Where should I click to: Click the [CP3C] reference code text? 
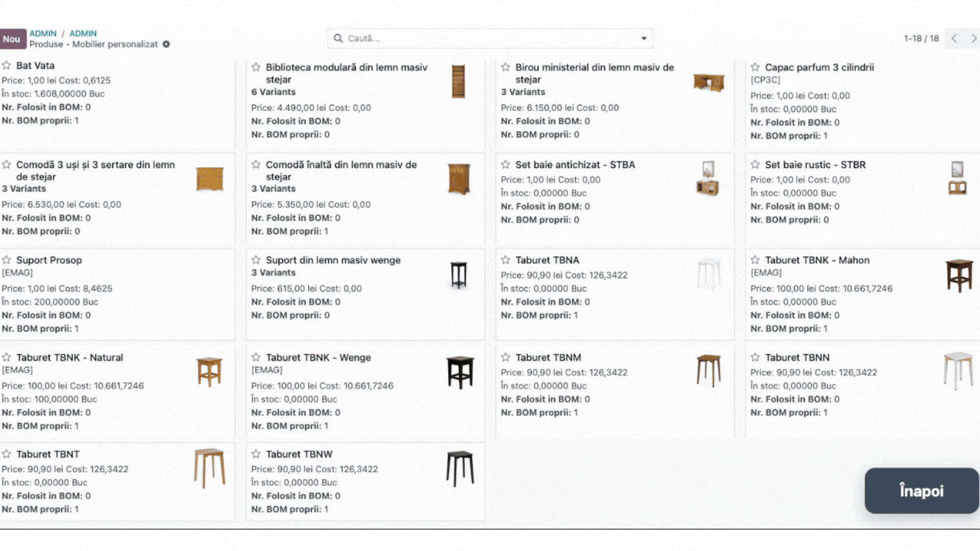click(x=765, y=80)
